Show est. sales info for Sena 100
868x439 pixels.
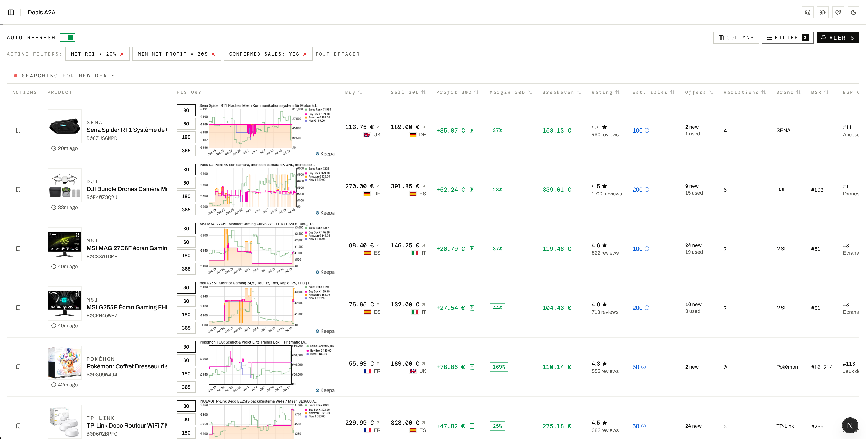click(x=647, y=130)
